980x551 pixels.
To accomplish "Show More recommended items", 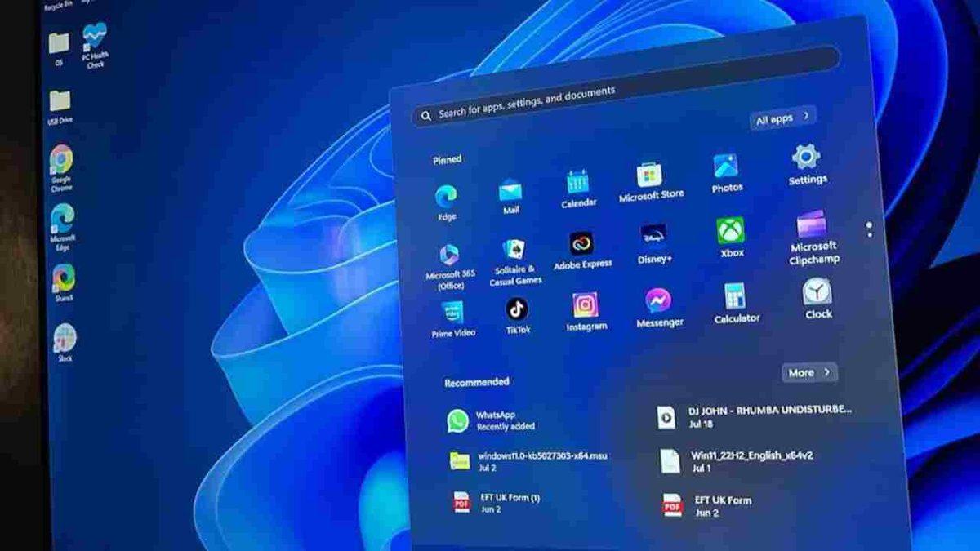I will pos(808,373).
